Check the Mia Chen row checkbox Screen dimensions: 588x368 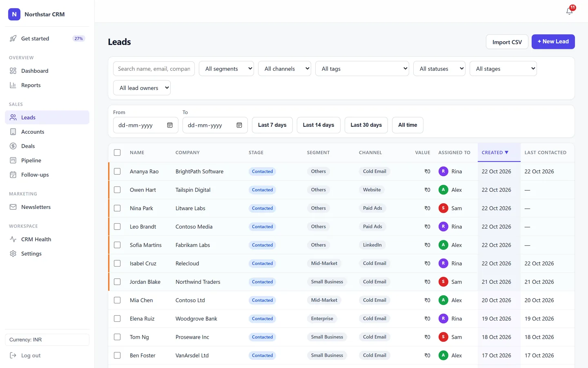click(117, 300)
